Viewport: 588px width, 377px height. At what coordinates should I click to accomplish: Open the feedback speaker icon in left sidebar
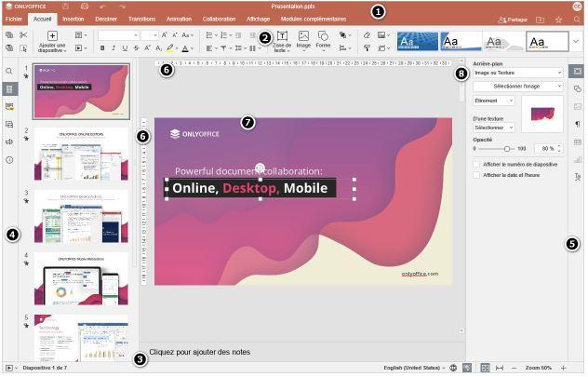point(9,141)
